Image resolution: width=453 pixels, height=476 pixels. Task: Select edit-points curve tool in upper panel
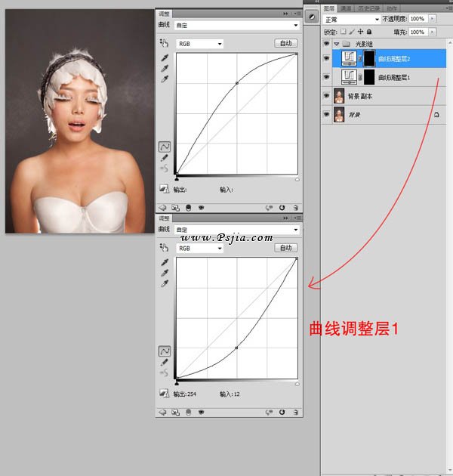point(164,147)
